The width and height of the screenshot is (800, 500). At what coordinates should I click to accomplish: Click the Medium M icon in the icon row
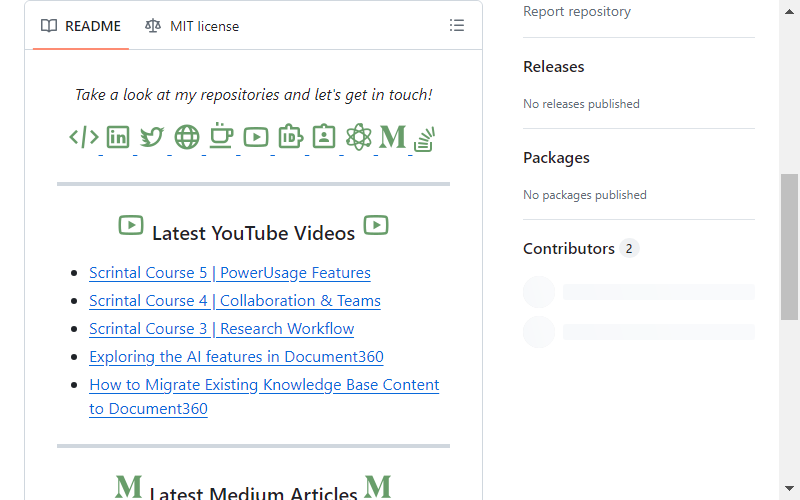(393, 137)
